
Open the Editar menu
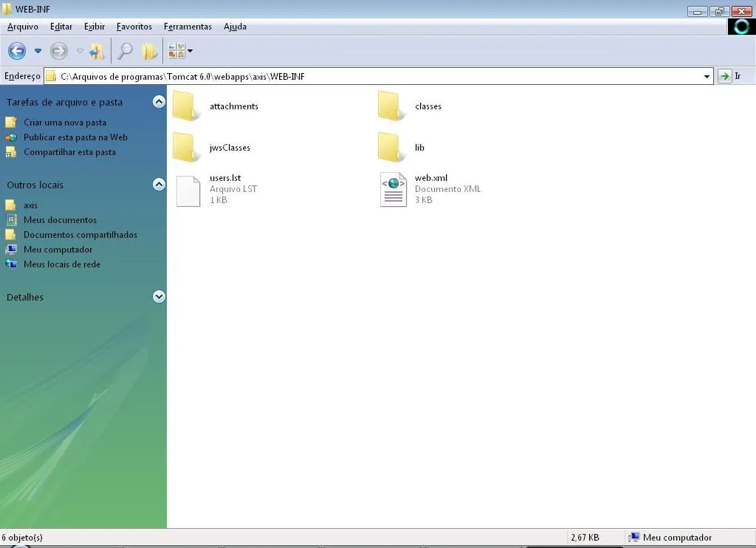[x=61, y=27]
